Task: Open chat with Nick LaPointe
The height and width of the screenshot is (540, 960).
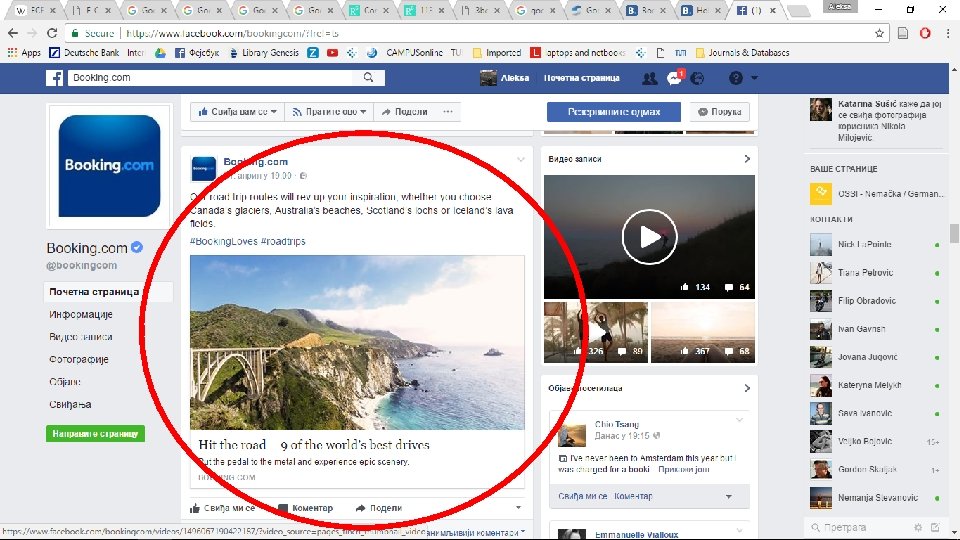Action: pyautogui.click(x=875, y=244)
